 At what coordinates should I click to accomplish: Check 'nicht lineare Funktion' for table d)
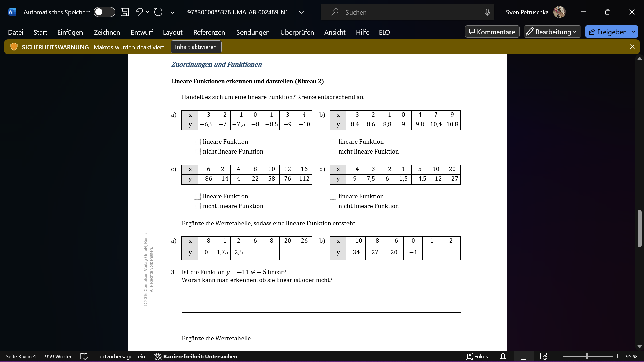(x=333, y=206)
